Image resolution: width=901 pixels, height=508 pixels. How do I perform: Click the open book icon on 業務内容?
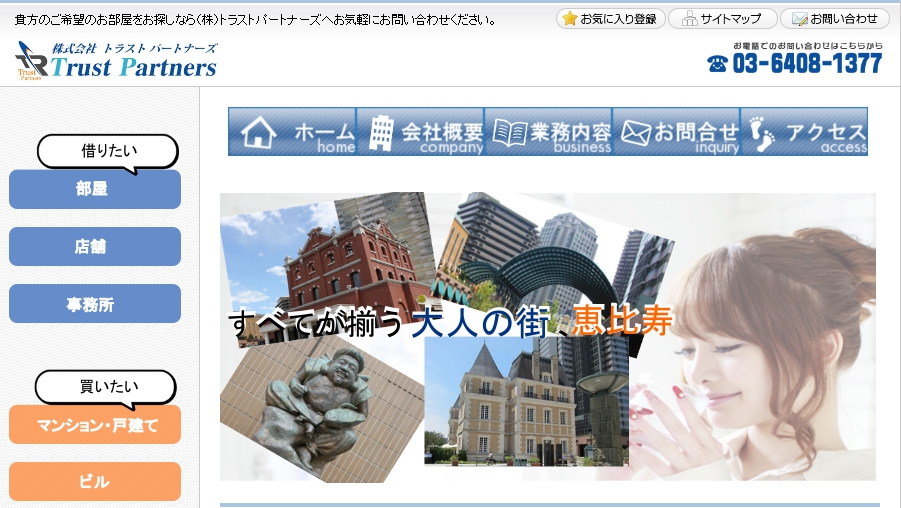[x=509, y=133]
